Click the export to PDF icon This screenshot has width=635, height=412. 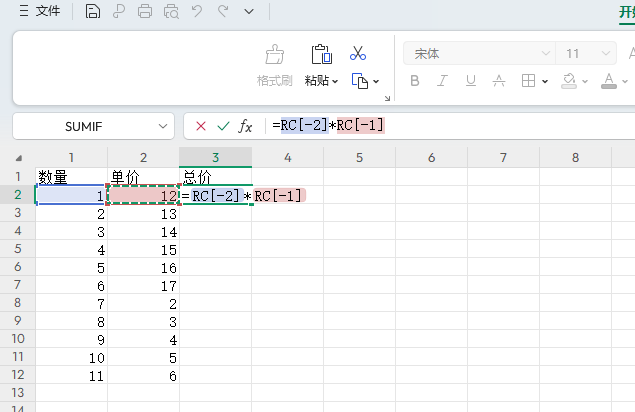point(119,11)
